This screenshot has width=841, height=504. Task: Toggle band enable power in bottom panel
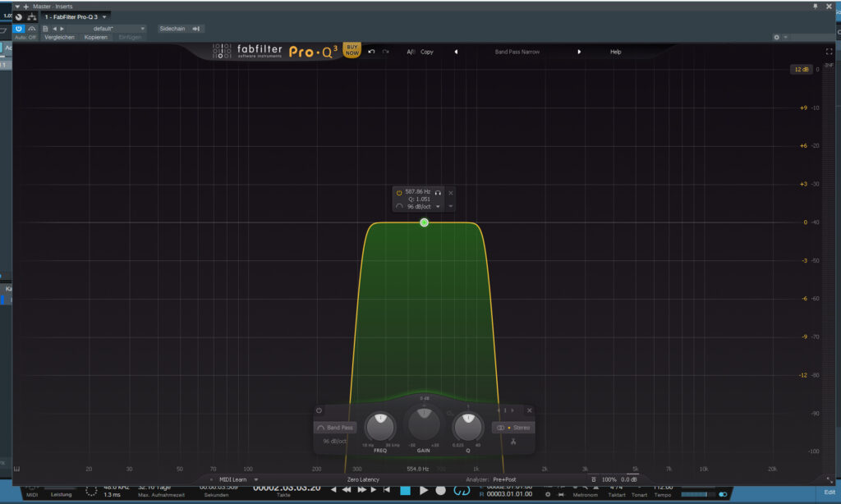(x=319, y=410)
